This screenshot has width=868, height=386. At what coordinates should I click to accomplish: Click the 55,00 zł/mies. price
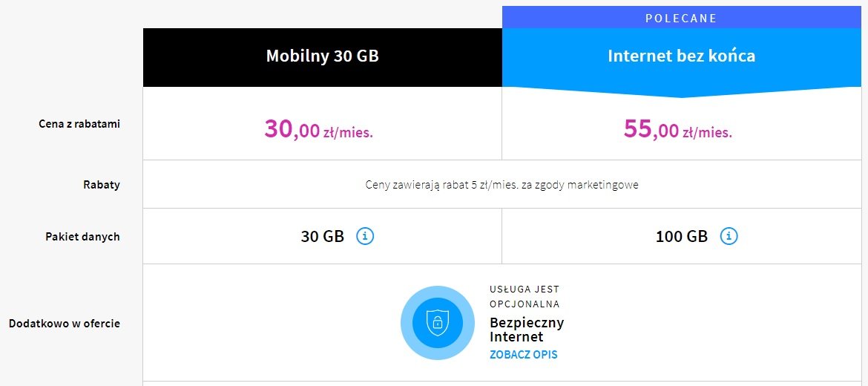[x=677, y=128]
